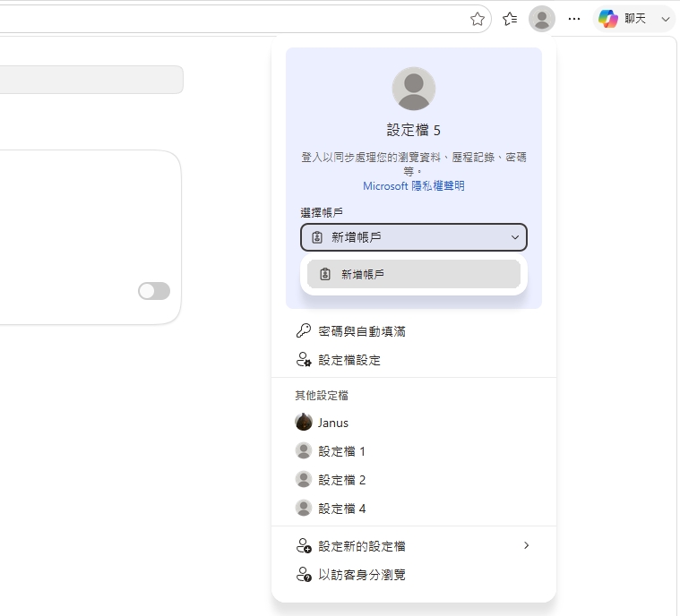
Task: Click the chevron in account dropdown
Action: pos(515,237)
